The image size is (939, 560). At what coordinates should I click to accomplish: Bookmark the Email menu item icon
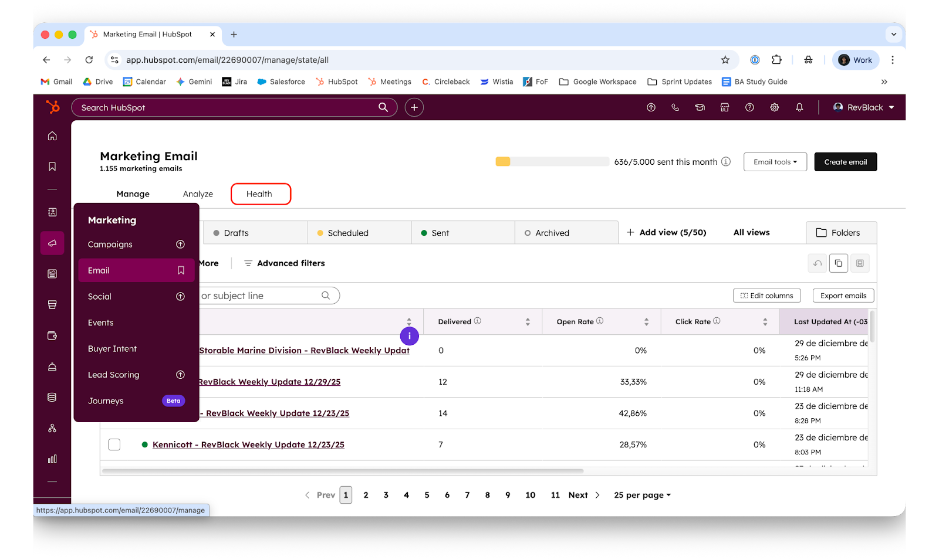[181, 270]
